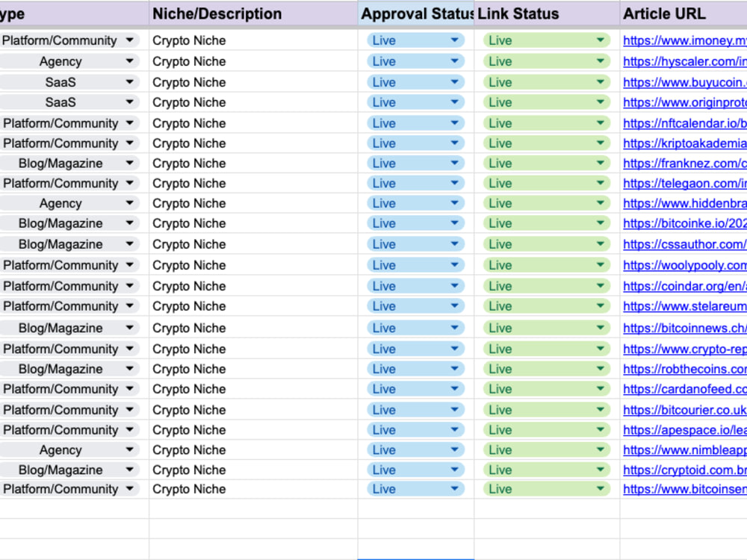The height and width of the screenshot is (560, 747).
Task: Expand Link Status dropdown in robthecoins row
Action: [601, 369]
